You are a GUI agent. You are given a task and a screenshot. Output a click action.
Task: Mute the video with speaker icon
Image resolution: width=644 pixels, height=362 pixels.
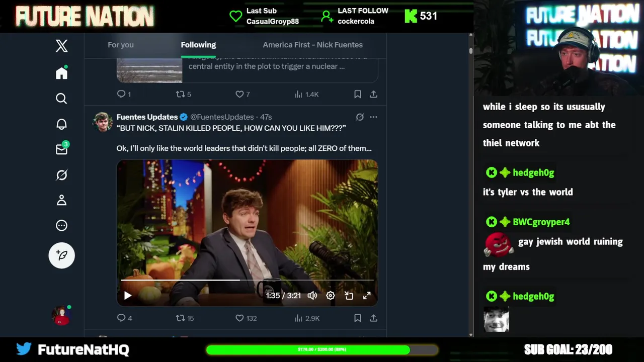pos(312,296)
